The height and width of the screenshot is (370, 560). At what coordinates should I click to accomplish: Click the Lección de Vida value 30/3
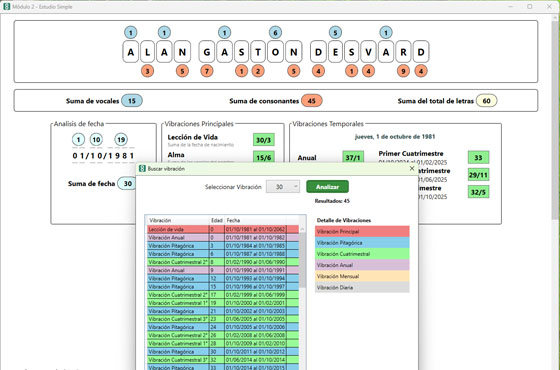[264, 140]
